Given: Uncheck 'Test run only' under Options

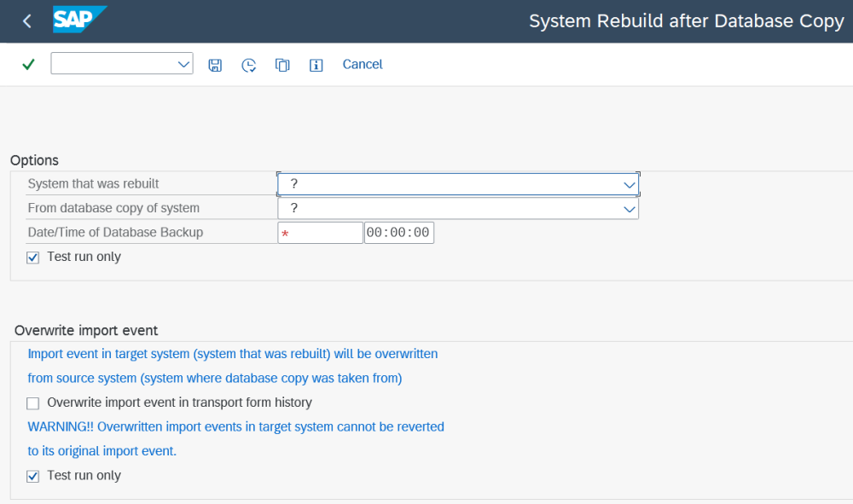Looking at the screenshot, I should coord(33,258).
